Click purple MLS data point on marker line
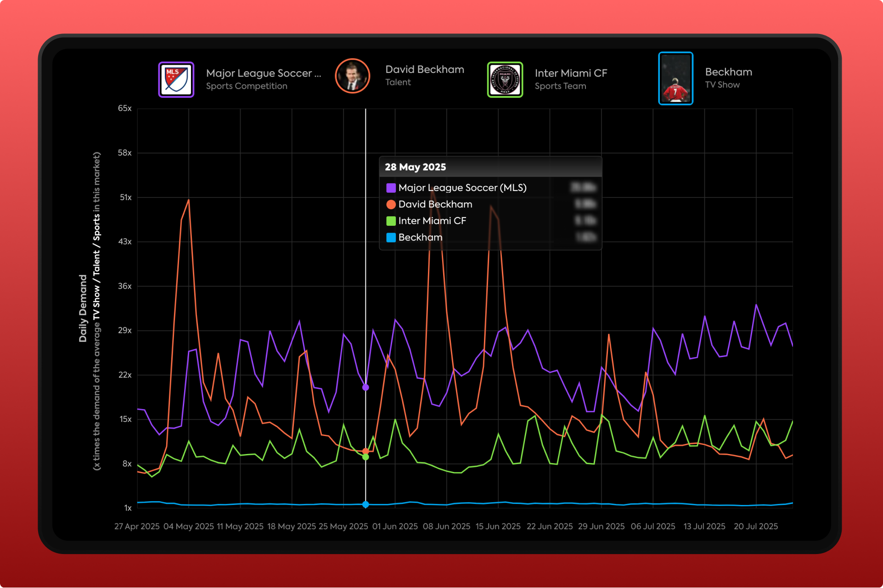Screen dimensions: 883x588 [x=366, y=387]
